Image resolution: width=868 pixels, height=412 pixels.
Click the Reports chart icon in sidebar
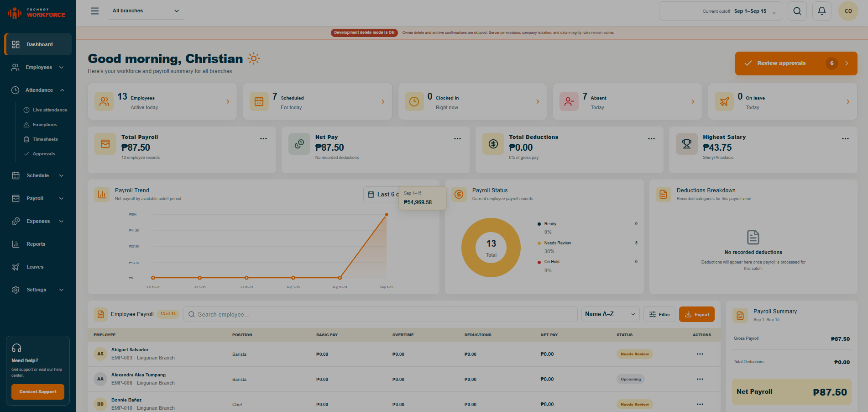click(16, 244)
